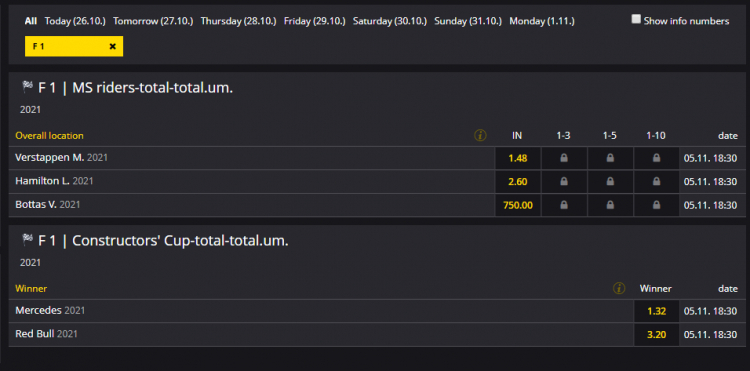This screenshot has height=371, width=750.
Task: Select the 1.48 odds for Verstappen M.
Action: 518,158
